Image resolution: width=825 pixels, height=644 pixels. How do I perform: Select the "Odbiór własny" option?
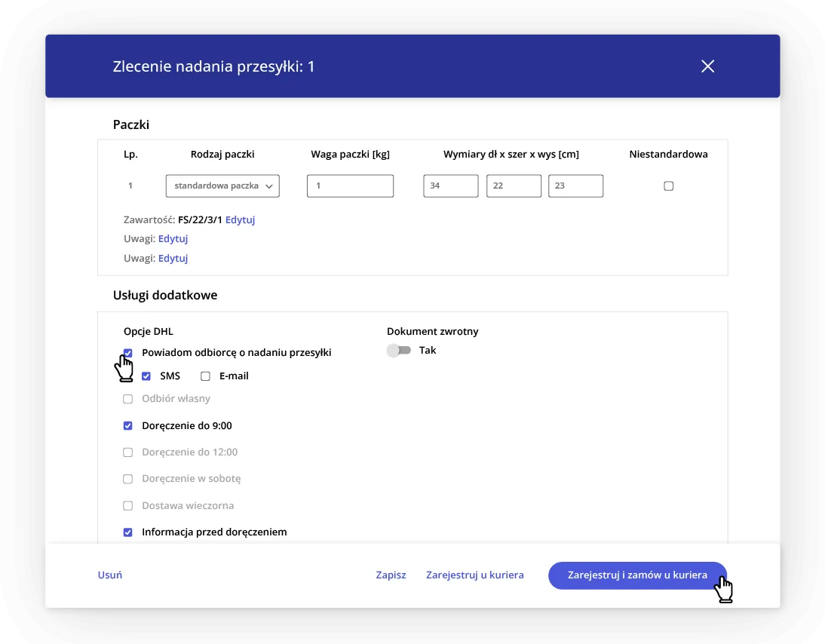127,399
